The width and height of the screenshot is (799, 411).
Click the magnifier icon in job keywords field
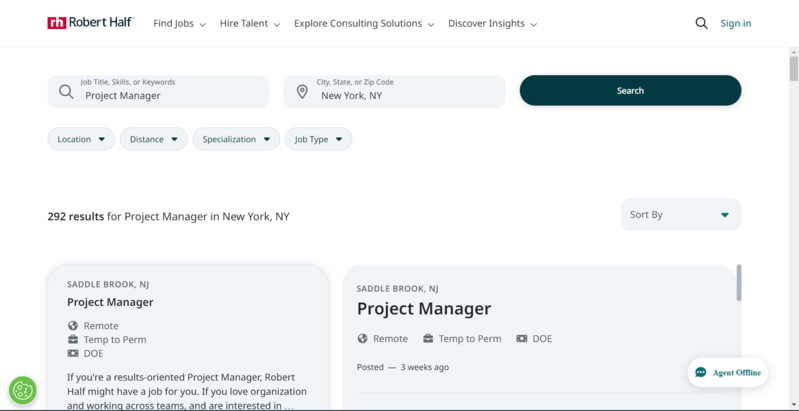[x=66, y=92]
